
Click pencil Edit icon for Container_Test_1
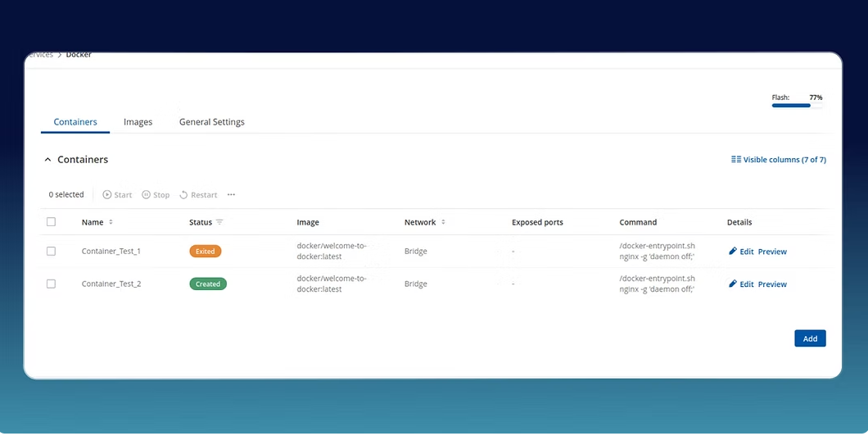[x=733, y=252]
